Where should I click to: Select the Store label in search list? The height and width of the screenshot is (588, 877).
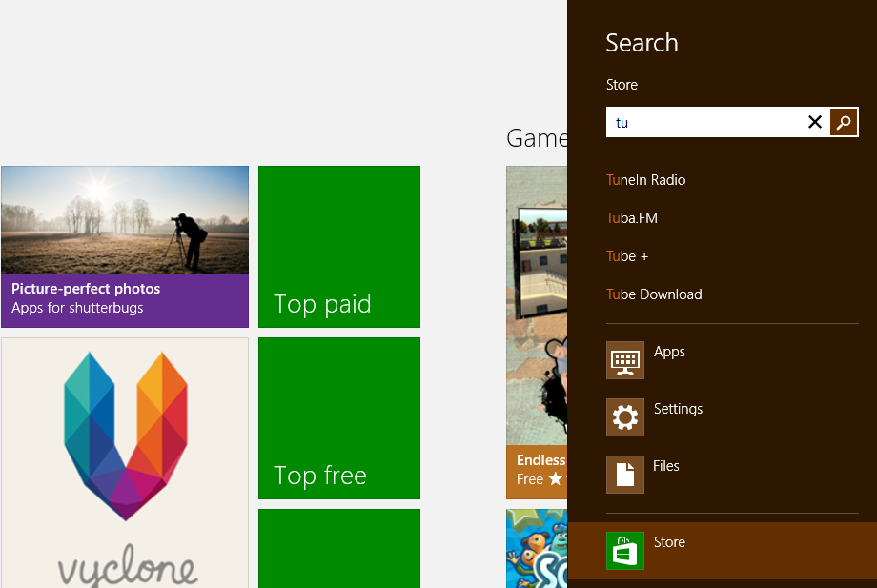click(x=669, y=542)
